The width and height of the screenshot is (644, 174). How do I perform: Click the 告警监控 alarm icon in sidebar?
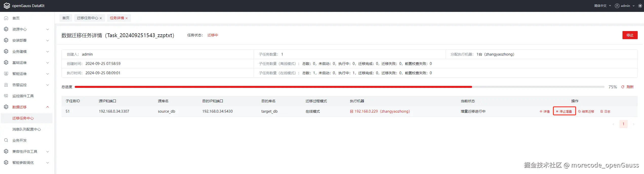pyautogui.click(x=6, y=85)
